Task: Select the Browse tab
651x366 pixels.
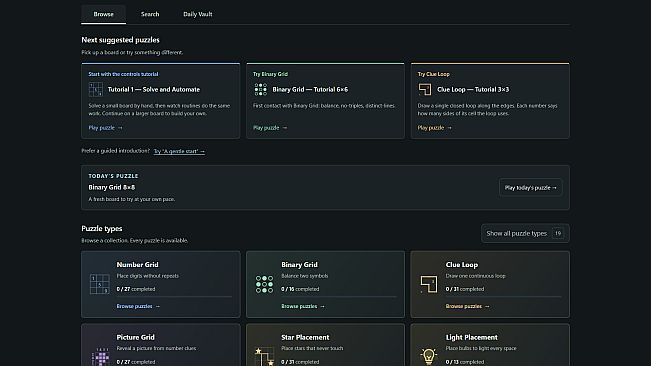Action: [103, 14]
